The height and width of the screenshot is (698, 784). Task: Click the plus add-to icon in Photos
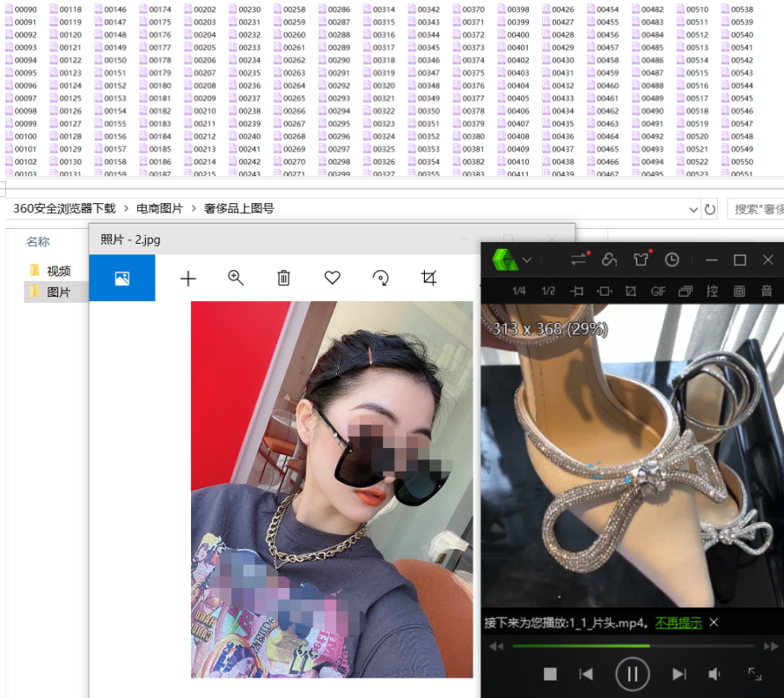187,278
